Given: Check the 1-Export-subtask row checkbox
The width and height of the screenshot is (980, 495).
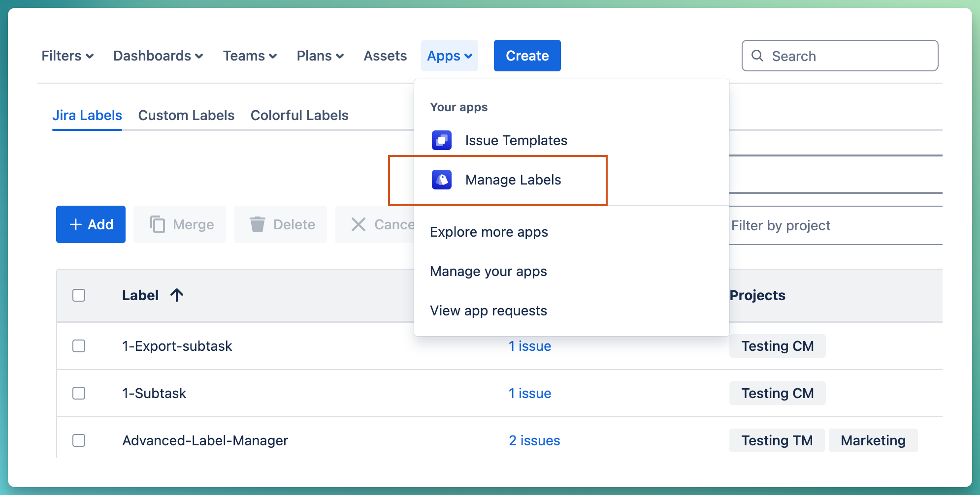Looking at the screenshot, I should click(x=78, y=346).
